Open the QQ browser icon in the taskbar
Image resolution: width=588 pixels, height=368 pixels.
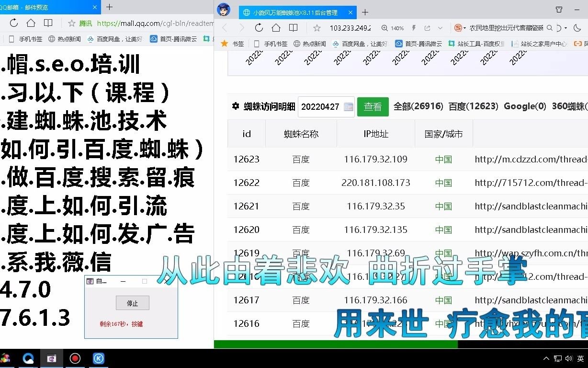coord(28,358)
